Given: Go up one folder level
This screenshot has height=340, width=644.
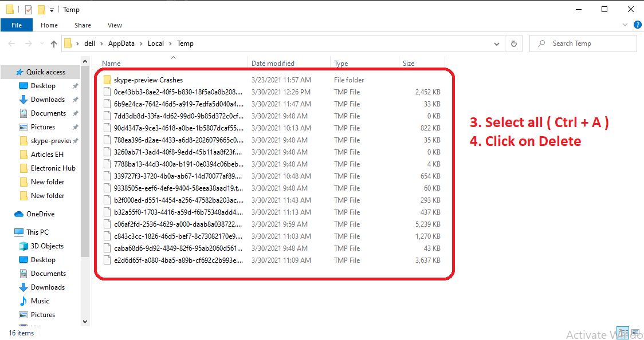Looking at the screenshot, I should pos(54,44).
